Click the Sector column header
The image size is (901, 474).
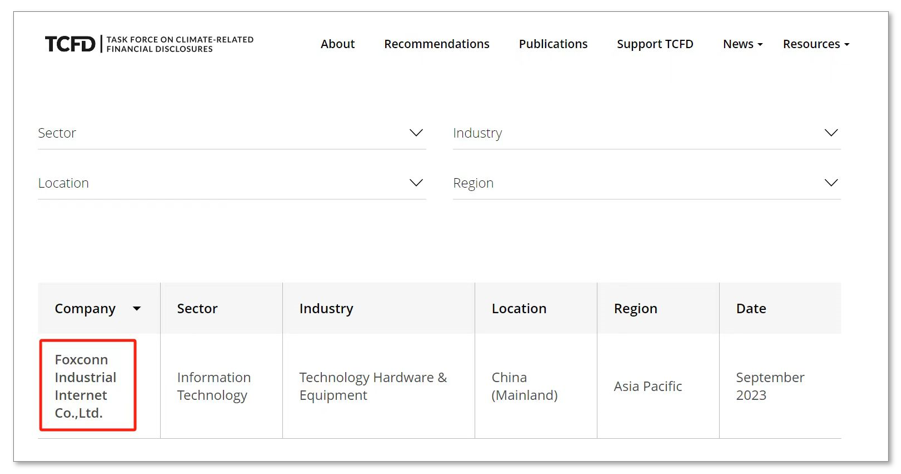197,309
